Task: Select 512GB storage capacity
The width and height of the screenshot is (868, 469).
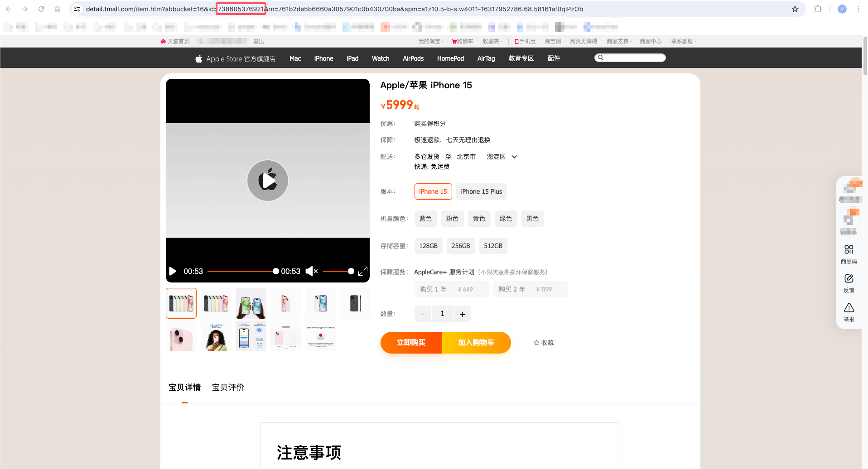Action: [493, 246]
